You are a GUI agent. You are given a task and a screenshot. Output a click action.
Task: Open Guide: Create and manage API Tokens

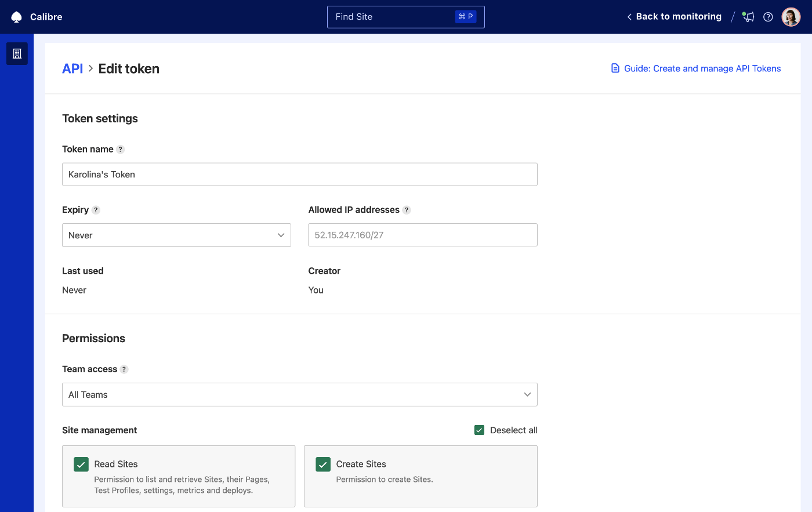tap(702, 68)
